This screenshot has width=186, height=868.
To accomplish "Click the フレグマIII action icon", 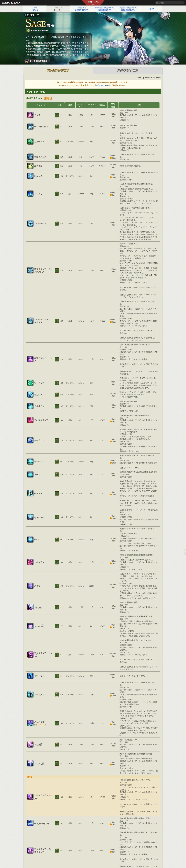I will click(30, 764).
